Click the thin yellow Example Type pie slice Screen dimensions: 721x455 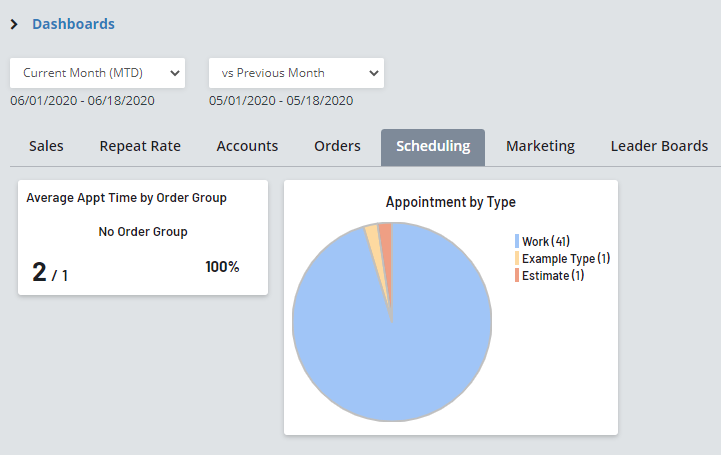click(373, 240)
